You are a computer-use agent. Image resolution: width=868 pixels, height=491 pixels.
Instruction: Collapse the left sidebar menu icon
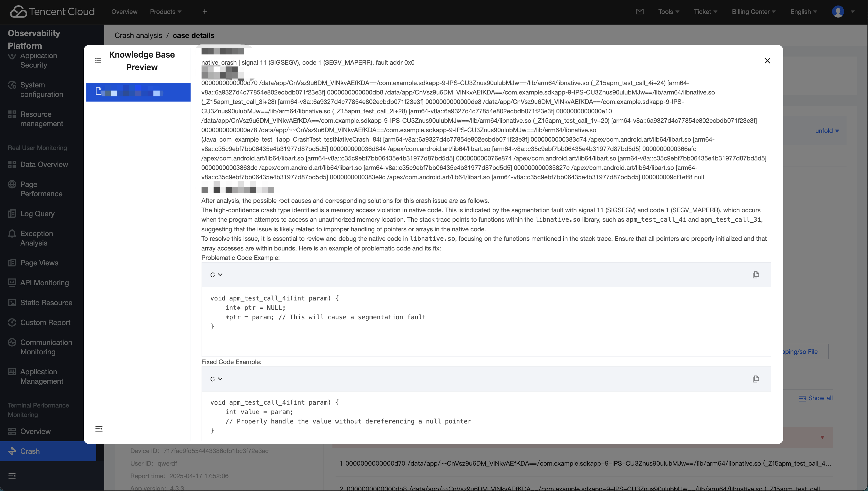tap(12, 476)
